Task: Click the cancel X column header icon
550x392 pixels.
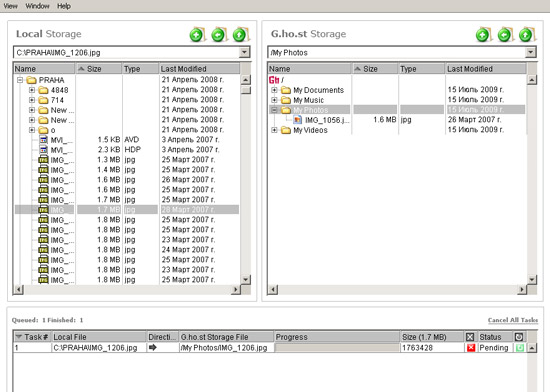Action: tap(470, 337)
